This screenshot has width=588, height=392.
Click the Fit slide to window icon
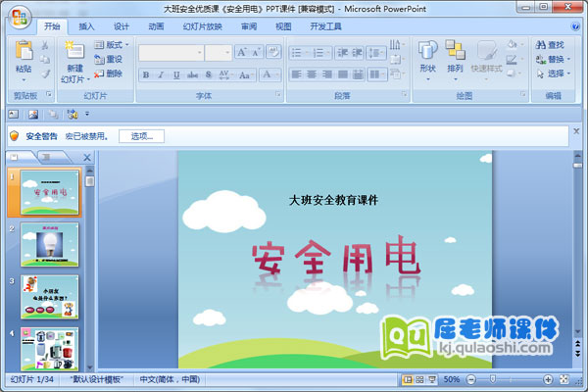point(564,379)
